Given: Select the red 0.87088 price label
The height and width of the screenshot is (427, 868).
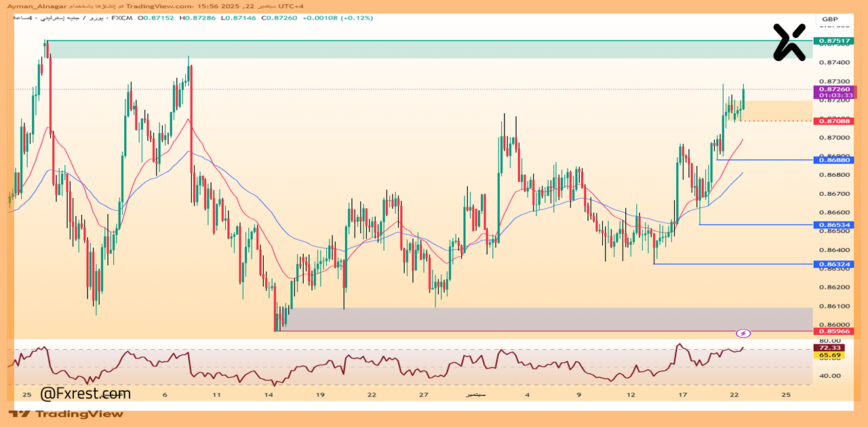Looking at the screenshot, I should pos(834,121).
